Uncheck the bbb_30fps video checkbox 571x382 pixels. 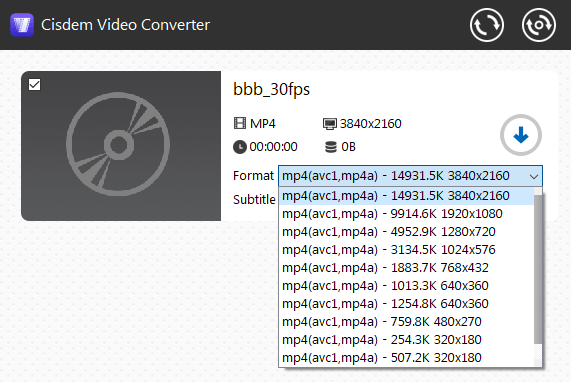[35, 85]
